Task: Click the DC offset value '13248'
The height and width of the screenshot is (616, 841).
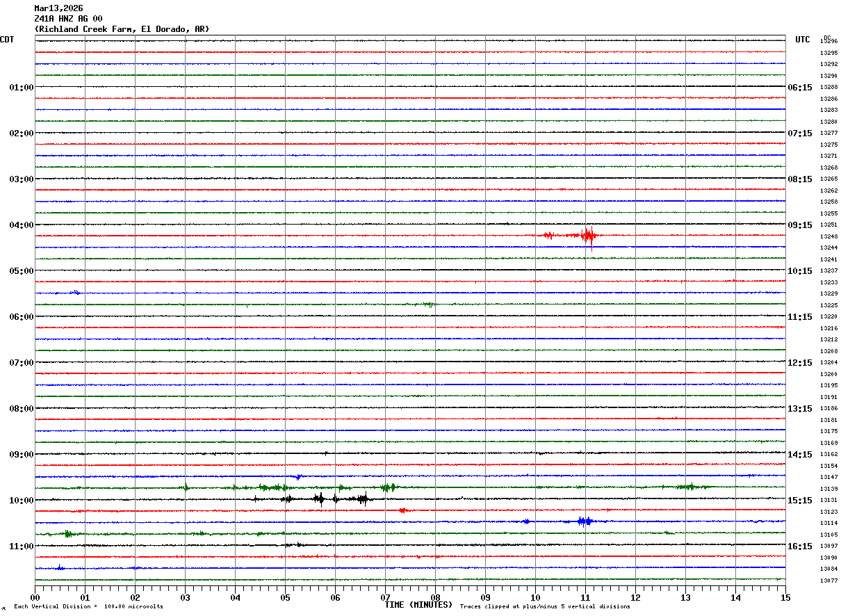Action: [828, 236]
